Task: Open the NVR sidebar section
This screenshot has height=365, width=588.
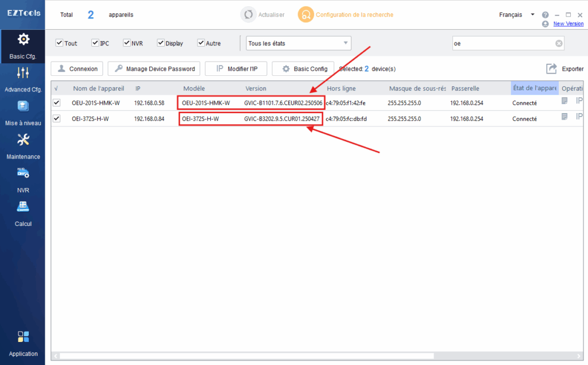Action: click(x=23, y=180)
